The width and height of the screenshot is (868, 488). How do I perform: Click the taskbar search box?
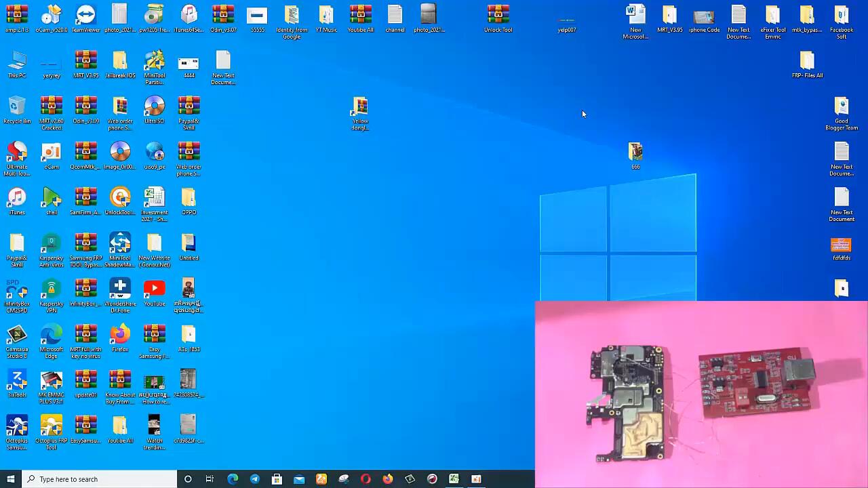100,479
